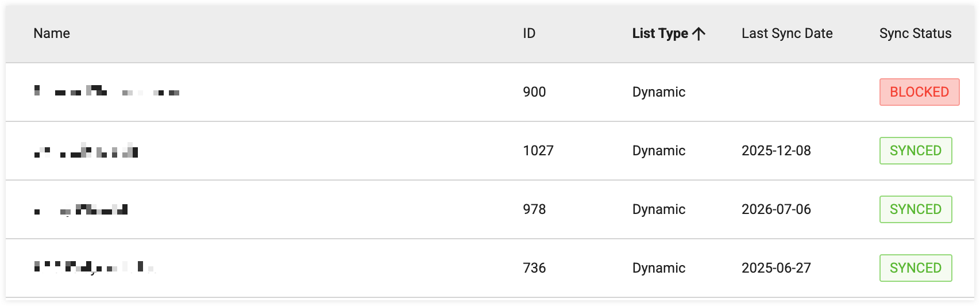This screenshot has width=980, height=306.
Task: Click the red BLOCKED status badge
Action: [x=919, y=92]
